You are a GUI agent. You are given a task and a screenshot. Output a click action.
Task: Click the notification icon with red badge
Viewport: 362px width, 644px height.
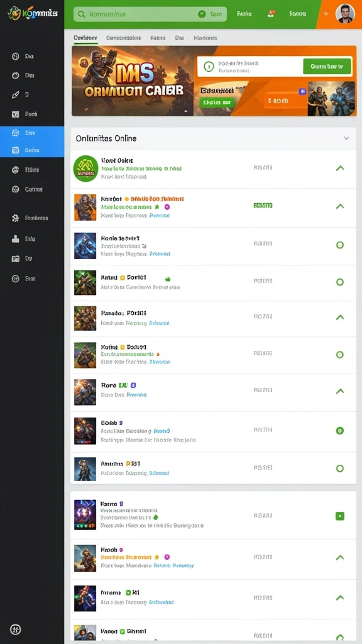(x=270, y=14)
